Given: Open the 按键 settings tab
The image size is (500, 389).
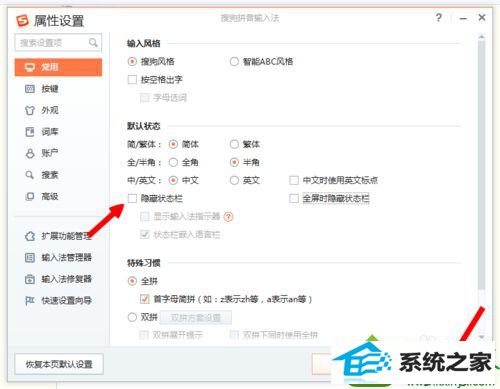Looking at the screenshot, I should 50,89.
